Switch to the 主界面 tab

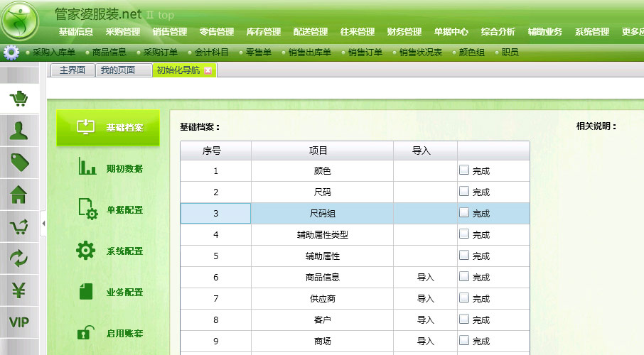72,70
